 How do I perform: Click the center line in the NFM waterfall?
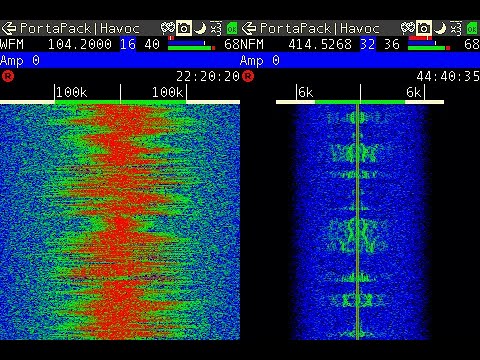click(x=358, y=222)
